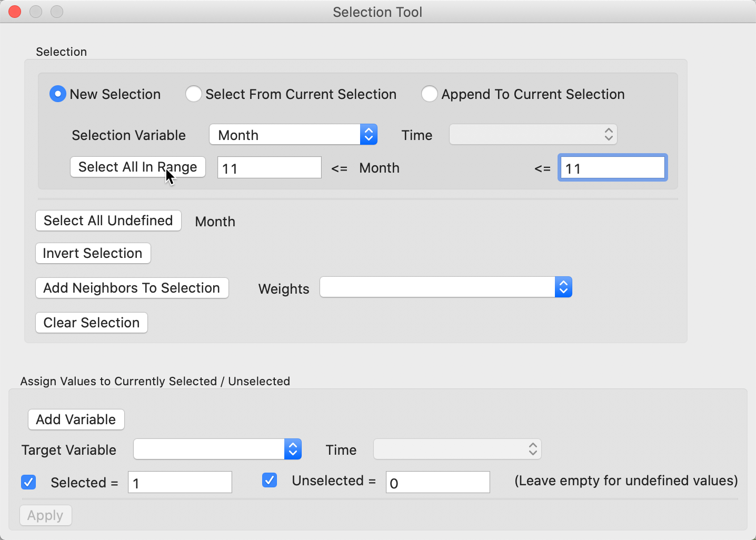The width and height of the screenshot is (756, 540).
Task: Click the 'Assign Values to Currently Selected / Unselected' heading
Action: click(155, 381)
